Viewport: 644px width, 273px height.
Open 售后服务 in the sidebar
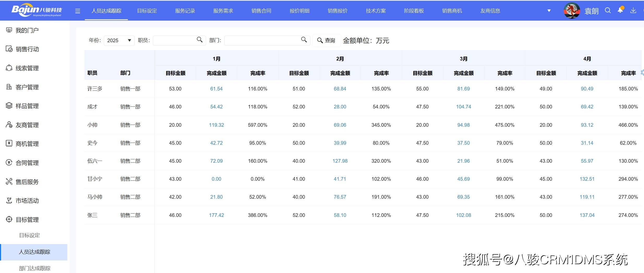coord(27,182)
